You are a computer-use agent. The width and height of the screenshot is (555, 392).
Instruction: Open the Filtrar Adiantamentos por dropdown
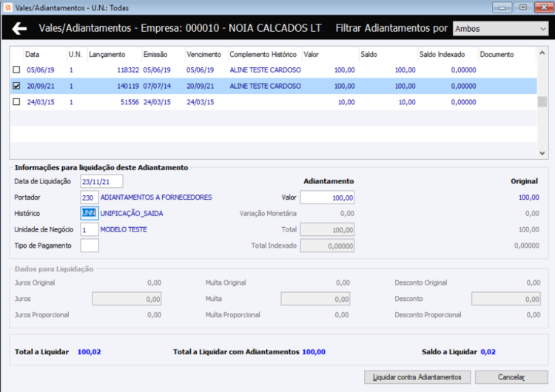tap(500, 29)
